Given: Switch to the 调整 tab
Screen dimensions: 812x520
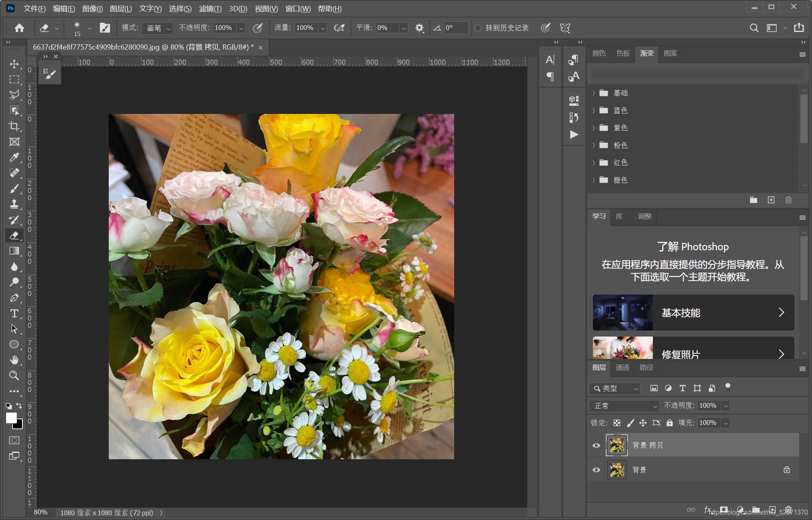Looking at the screenshot, I should 644,216.
